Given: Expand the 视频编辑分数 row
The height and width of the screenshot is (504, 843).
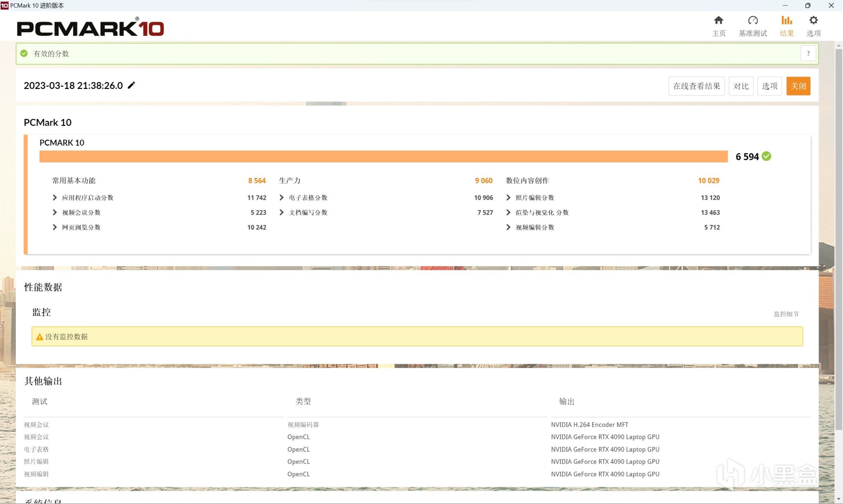Looking at the screenshot, I should pos(508,227).
